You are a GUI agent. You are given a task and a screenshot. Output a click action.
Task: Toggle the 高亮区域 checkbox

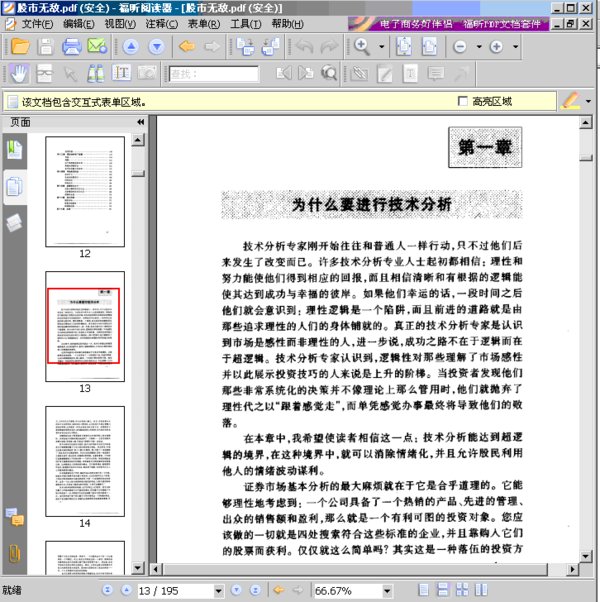point(463,101)
